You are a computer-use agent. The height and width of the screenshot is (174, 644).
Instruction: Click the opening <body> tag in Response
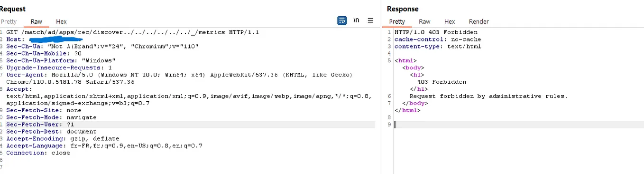click(413, 68)
